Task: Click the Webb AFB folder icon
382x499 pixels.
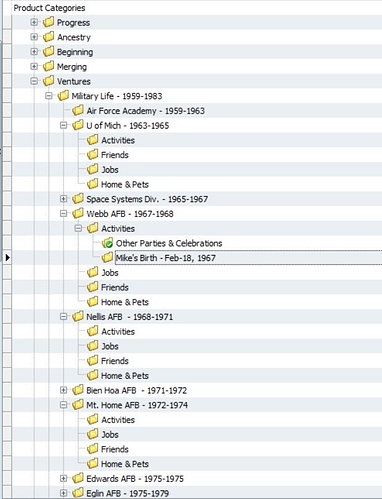Action: (78, 213)
